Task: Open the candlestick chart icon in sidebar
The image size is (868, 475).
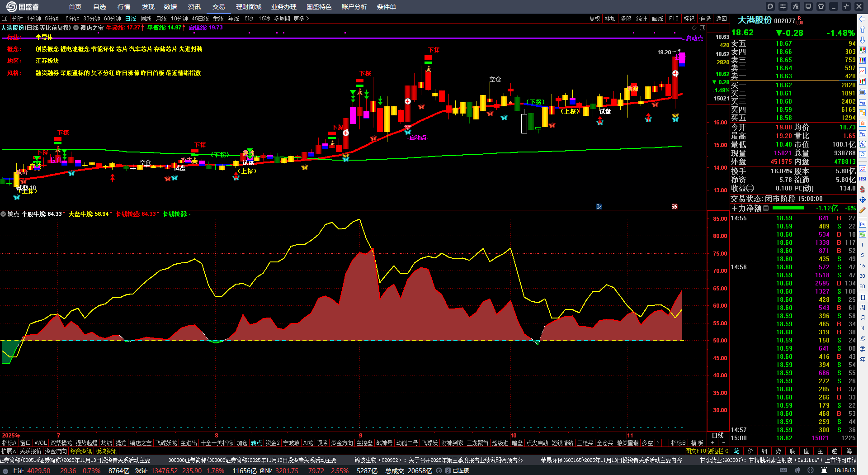Action: 863,81
